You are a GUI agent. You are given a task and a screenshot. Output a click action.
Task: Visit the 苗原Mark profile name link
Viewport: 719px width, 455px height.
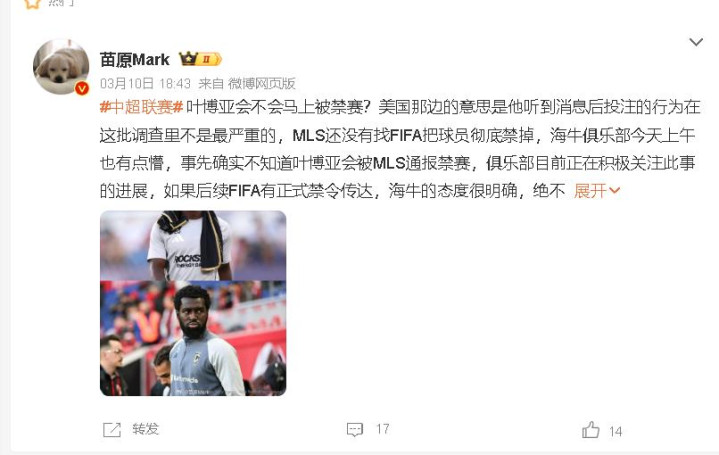pos(135,60)
